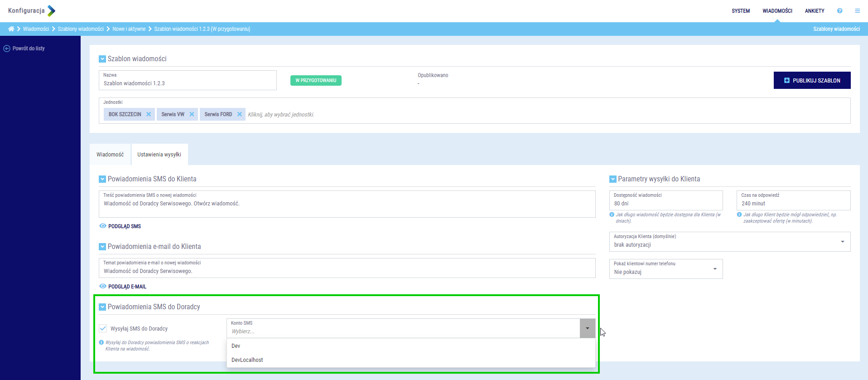This screenshot has width=868, height=380.
Task: Remove the BOK SZCZECIN unit tag
Action: 149,114
